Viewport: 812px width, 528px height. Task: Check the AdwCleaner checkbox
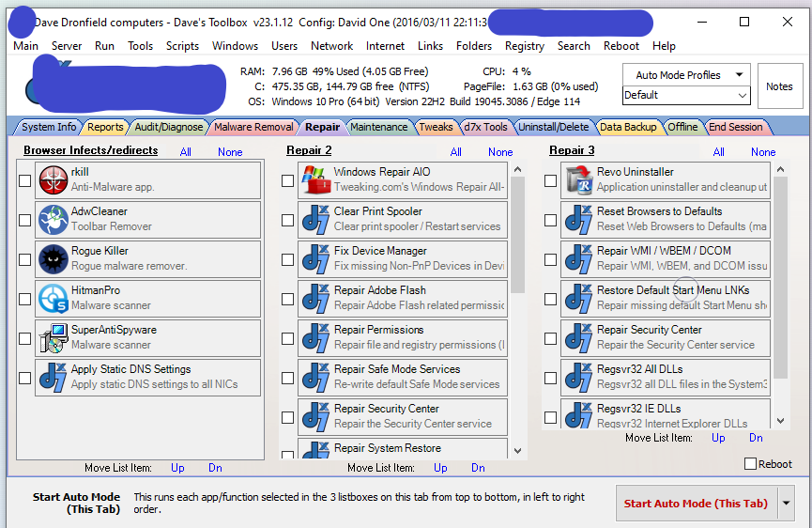(x=24, y=220)
